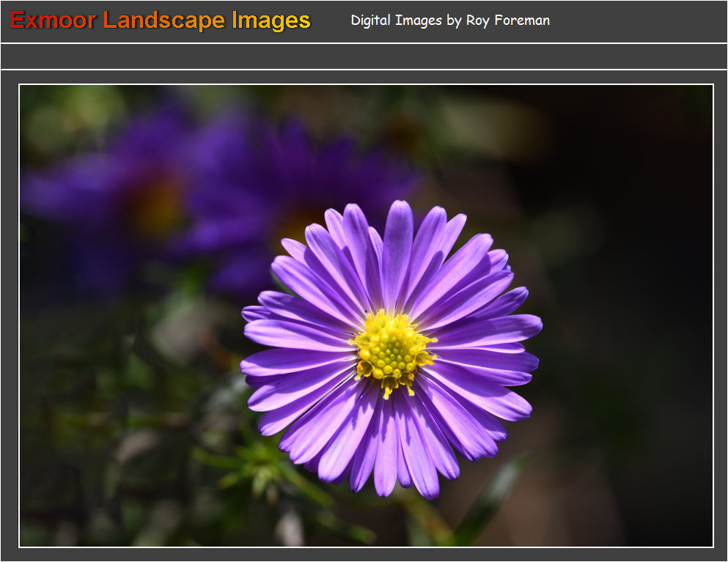Screen dimensions: 728x562
Task: Click the empty navigation bar below the header
Action: tap(364, 56)
